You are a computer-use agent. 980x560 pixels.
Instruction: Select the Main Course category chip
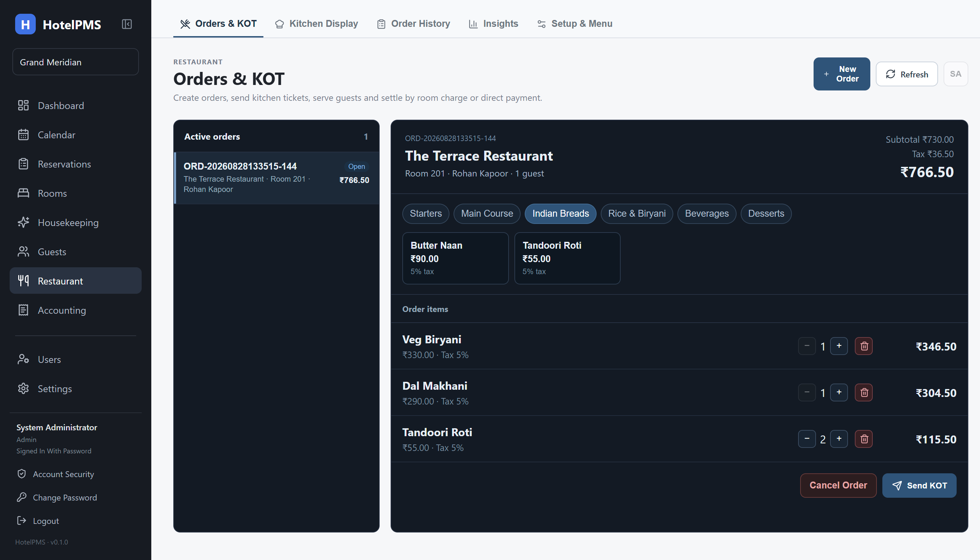point(487,214)
